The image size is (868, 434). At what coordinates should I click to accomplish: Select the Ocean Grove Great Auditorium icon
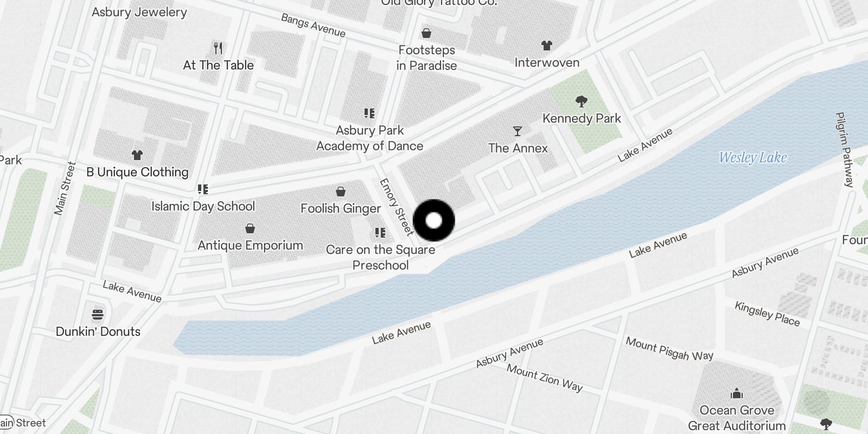(x=737, y=393)
